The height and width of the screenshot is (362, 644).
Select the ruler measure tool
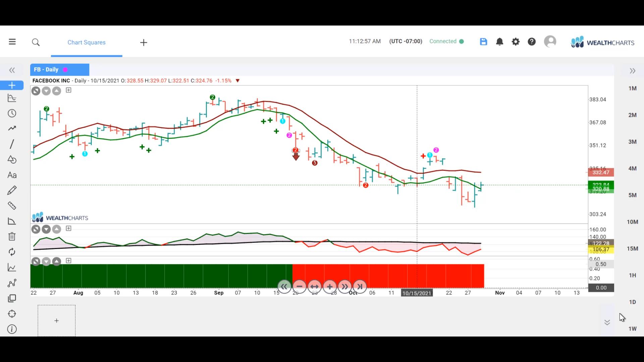click(x=12, y=205)
